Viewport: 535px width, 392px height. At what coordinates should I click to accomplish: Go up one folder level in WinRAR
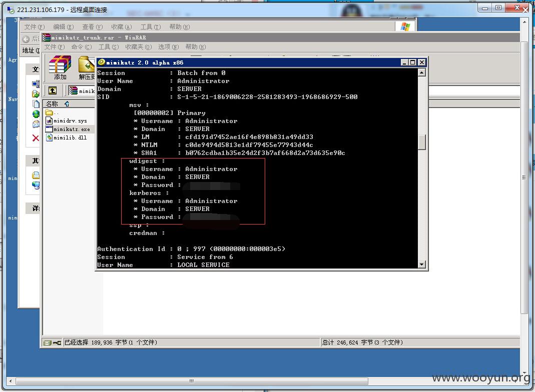pyautogui.click(x=53, y=90)
